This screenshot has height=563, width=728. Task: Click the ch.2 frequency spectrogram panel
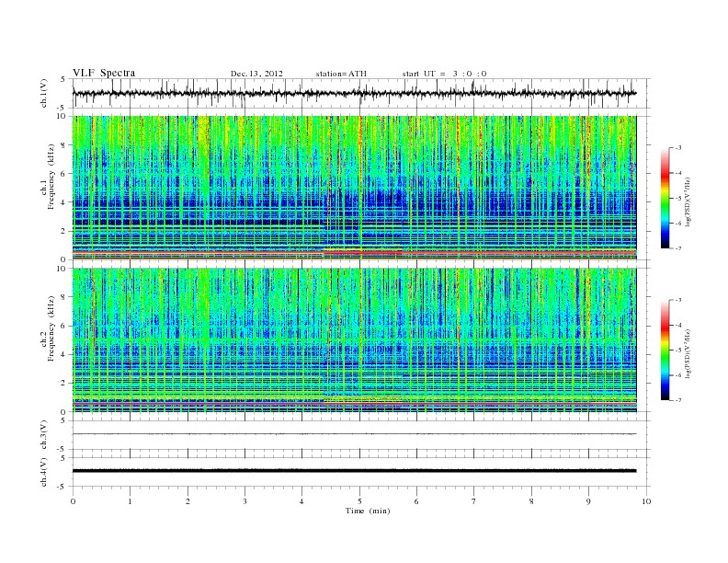tap(354, 340)
